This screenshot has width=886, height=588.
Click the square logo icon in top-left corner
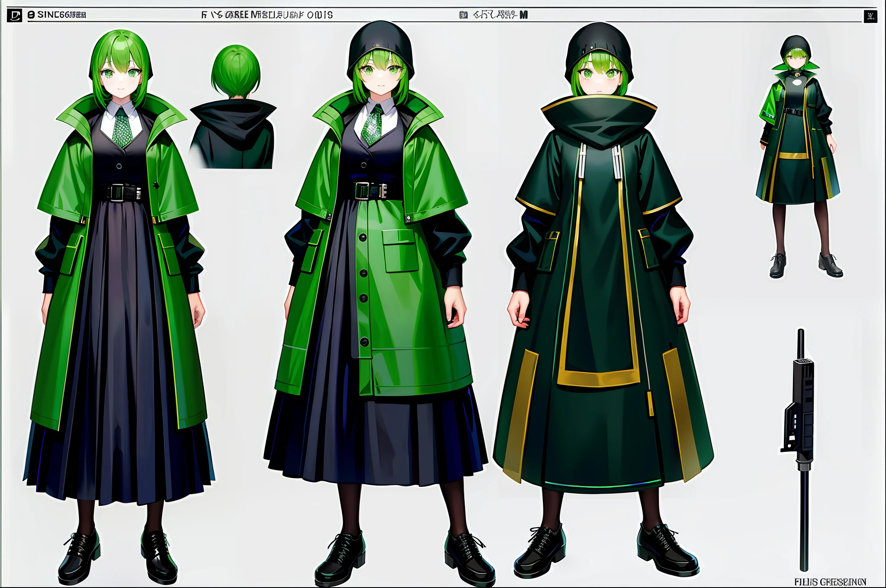pos(14,16)
